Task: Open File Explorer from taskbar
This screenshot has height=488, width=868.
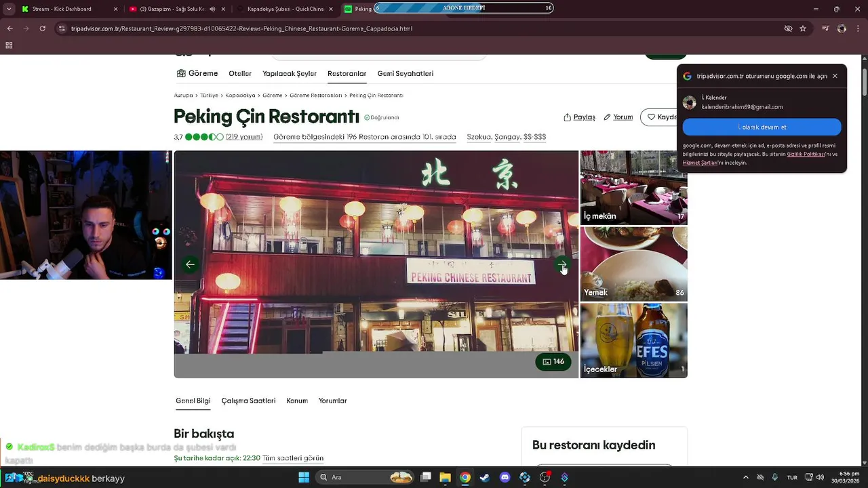Action: click(445, 477)
